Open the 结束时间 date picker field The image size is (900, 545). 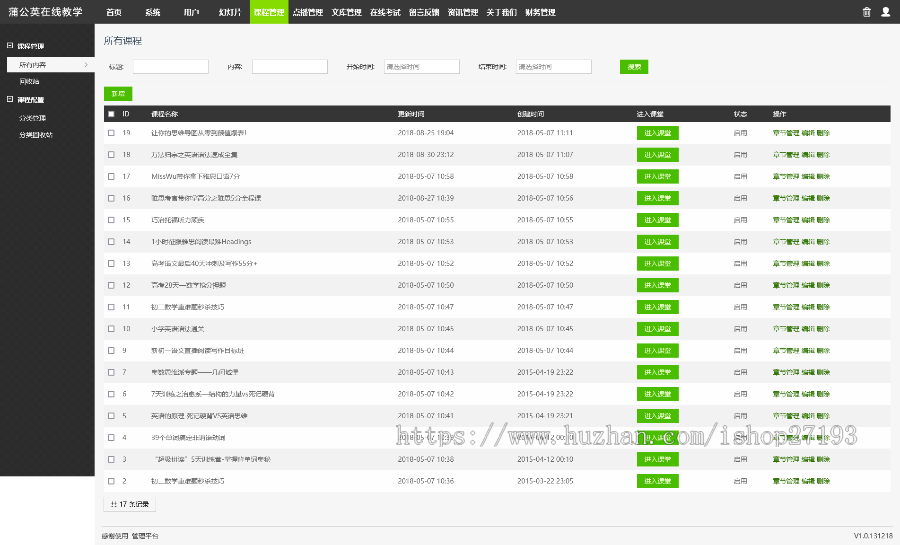pos(554,67)
